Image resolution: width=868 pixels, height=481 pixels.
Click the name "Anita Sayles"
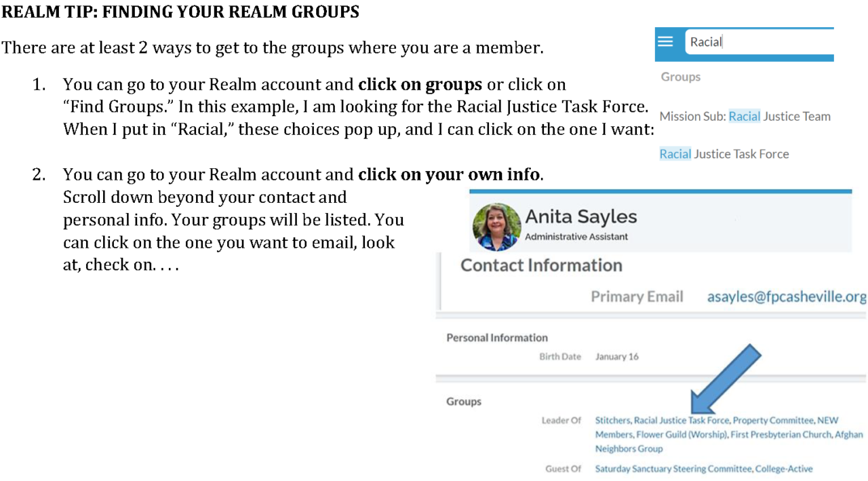coord(581,216)
